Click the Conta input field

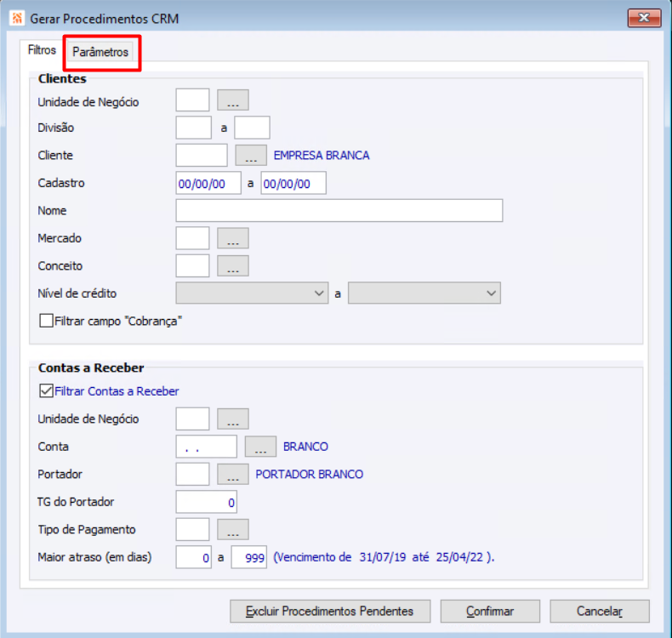(x=206, y=447)
